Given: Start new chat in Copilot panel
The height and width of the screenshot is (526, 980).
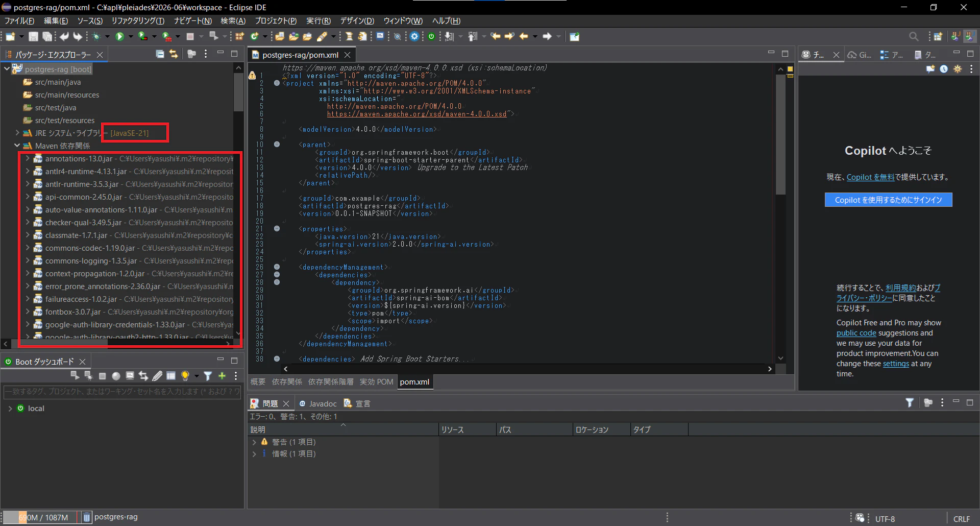Looking at the screenshot, I should (930, 69).
